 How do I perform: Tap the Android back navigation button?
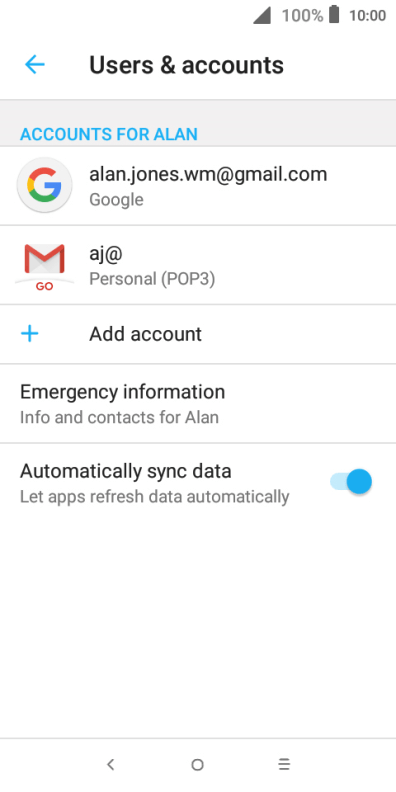pos(111,764)
